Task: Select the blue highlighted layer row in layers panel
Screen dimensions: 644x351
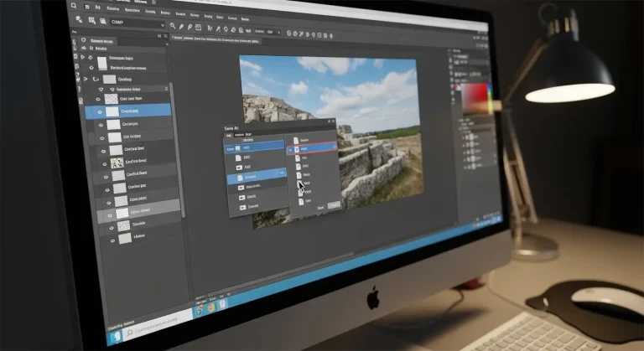Action: pyautogui.click(x=128, y=111)
